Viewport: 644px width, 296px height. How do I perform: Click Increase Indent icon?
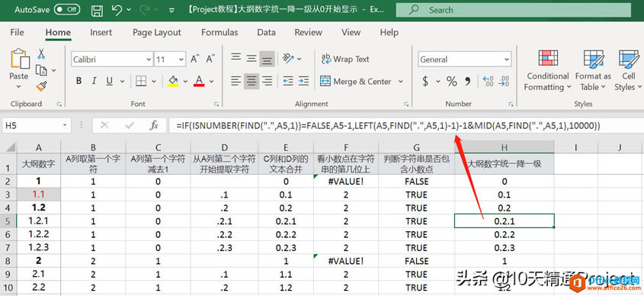303,81
